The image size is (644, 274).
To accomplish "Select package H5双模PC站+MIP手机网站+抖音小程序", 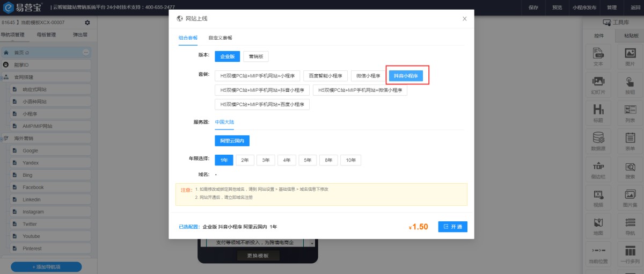I will coord(262,90).
